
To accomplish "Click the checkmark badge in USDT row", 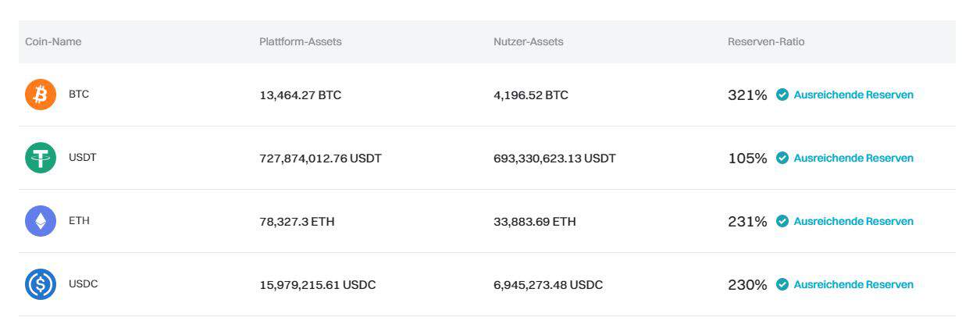I will pos(782,159).
